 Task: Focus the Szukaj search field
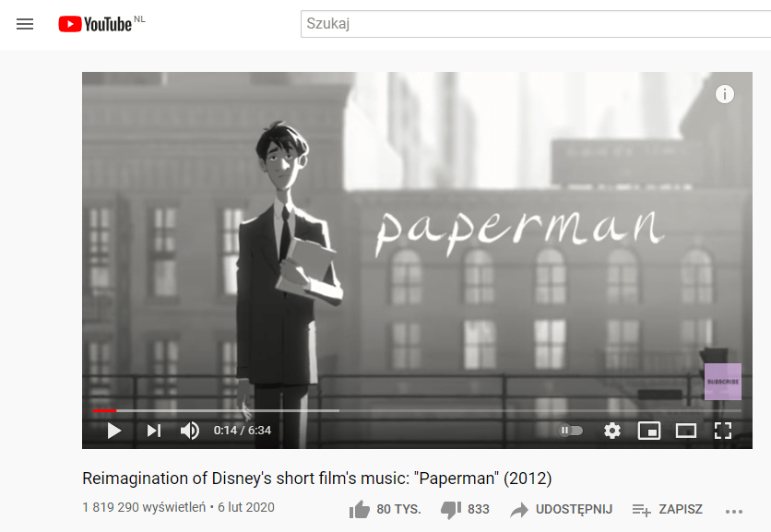point(536,24)
